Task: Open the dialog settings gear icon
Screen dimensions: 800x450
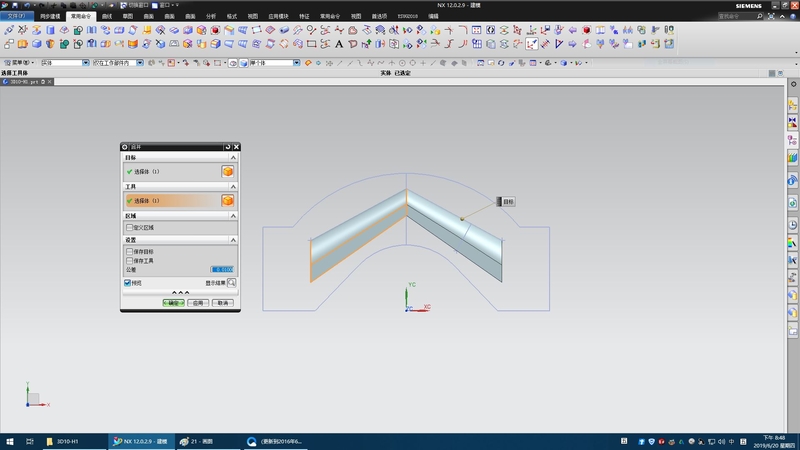Action: click(x=125, y=147)
